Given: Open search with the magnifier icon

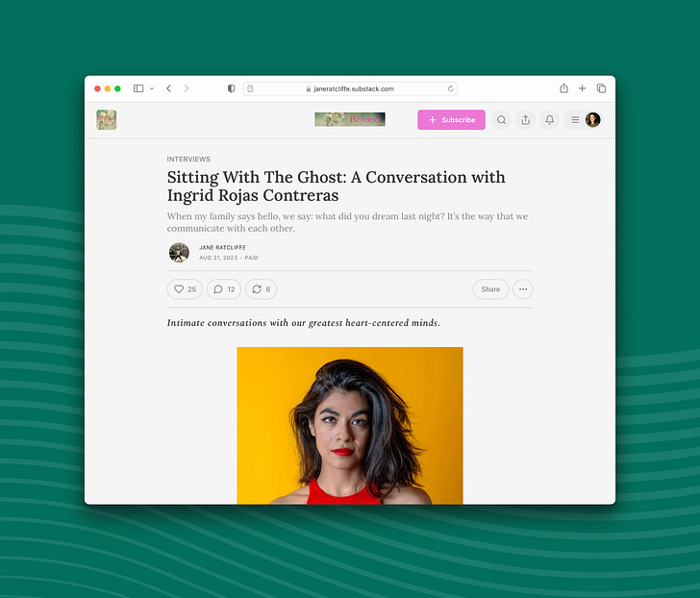Looking at the screenshot, I should (501, 119).
